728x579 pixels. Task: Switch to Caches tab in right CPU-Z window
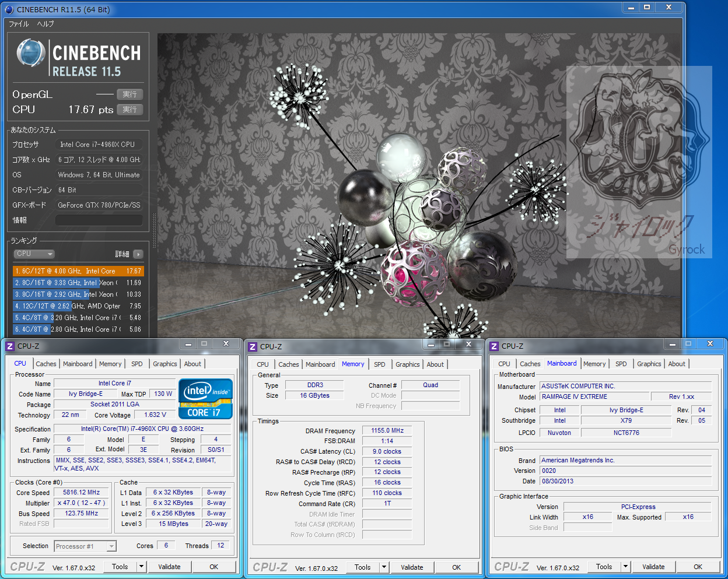click(530, 364)
